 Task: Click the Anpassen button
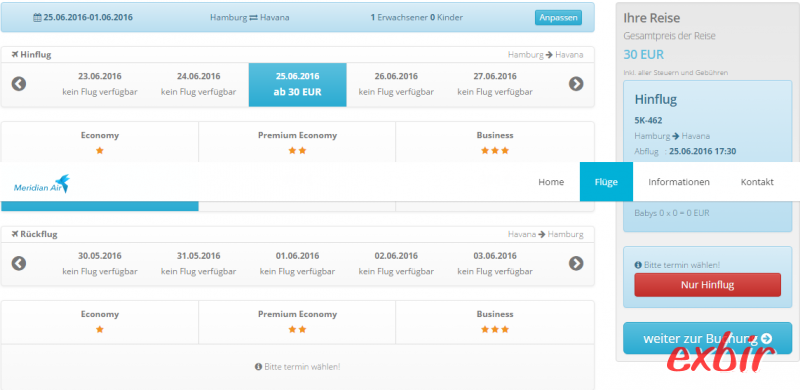click(x=558, y=17)
